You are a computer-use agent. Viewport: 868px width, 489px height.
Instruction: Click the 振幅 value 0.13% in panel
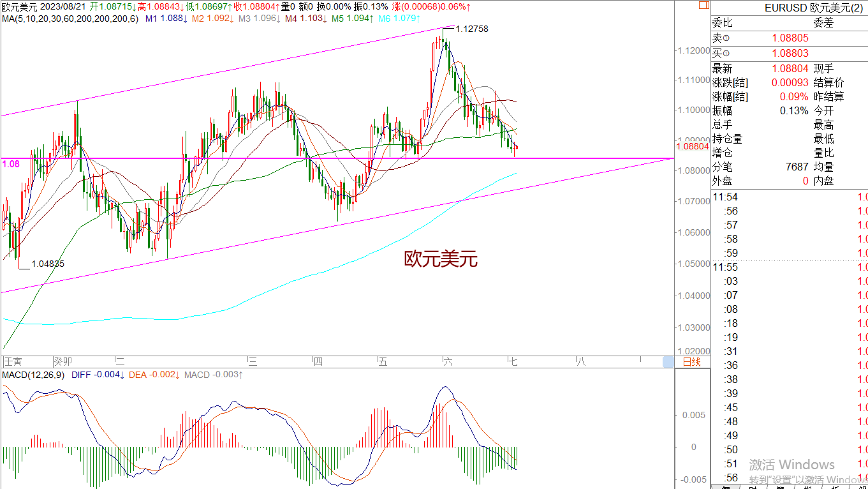795,110
